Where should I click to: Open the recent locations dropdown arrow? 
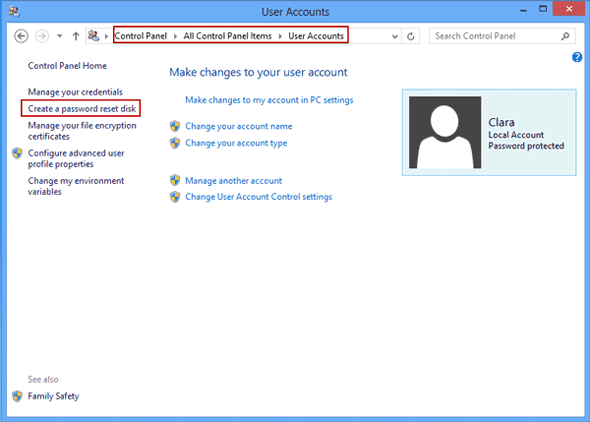coord(59,36)
